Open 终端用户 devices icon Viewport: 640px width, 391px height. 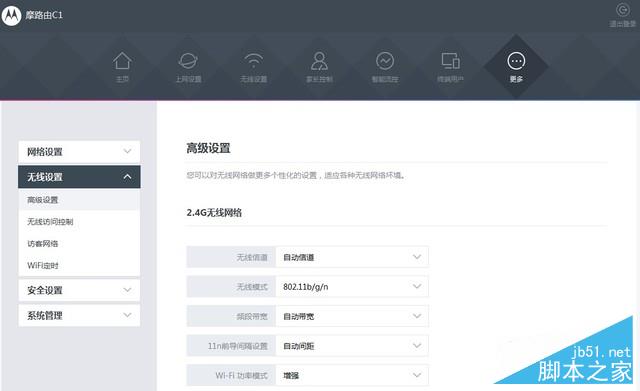pyautogui.click(x=450, y=61)
